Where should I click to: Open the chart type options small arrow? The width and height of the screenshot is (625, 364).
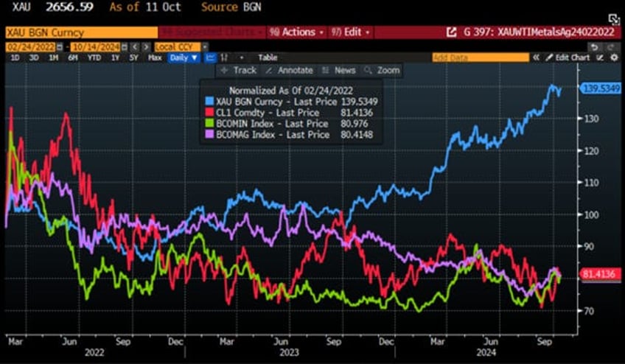tap(241, 57)
